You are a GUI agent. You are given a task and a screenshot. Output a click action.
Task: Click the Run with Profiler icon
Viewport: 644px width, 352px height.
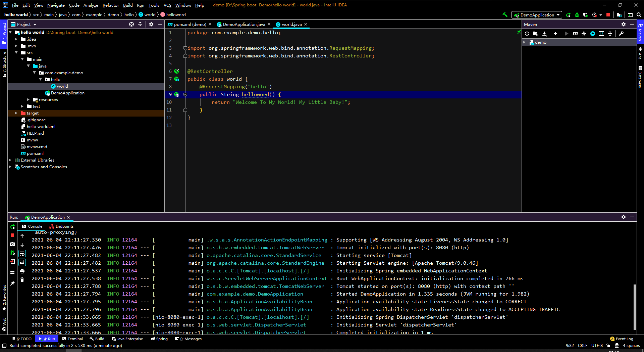point(594,15)
